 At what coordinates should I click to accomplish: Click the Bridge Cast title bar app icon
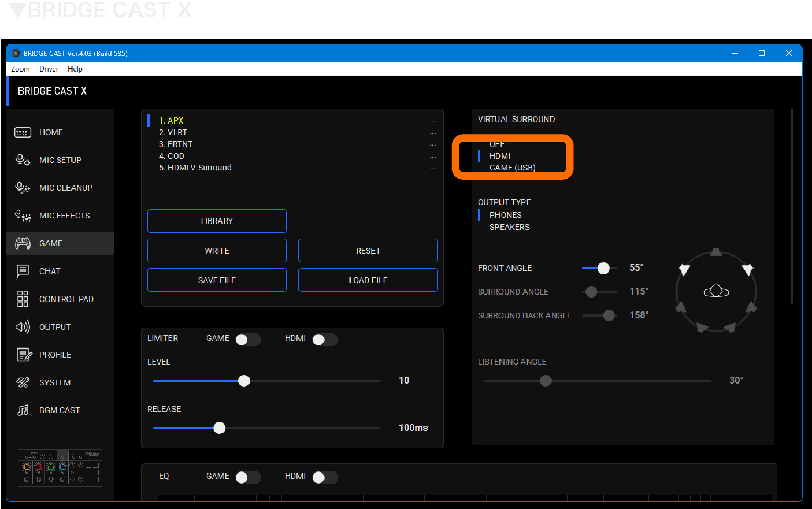16,53
